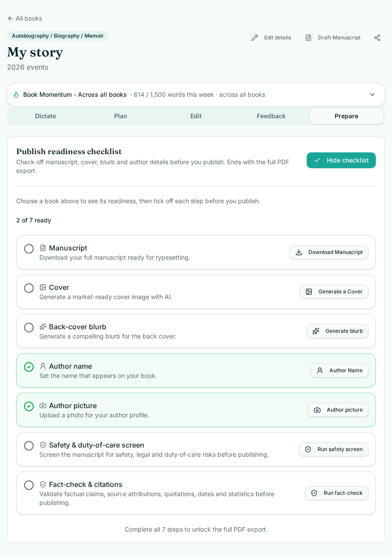Go back to All books
This screenshot has height=557, width=392.
(x=24, y=18)
